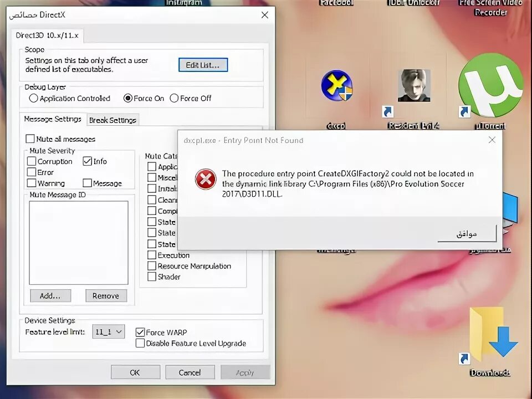Check the Resource Manipulation category checkbox
This screenshot has width=532, height=399.
coord(152,265)
